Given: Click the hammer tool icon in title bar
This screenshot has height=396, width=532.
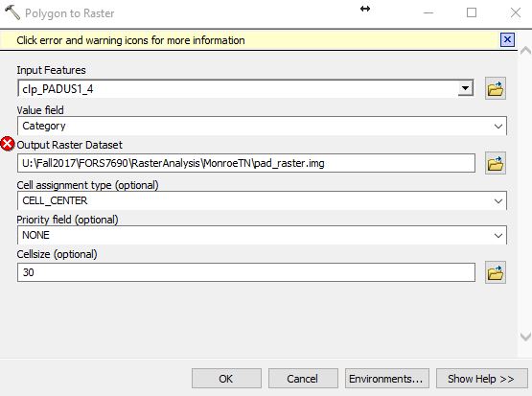Looking at the screenshot, I should click(12, 12).
